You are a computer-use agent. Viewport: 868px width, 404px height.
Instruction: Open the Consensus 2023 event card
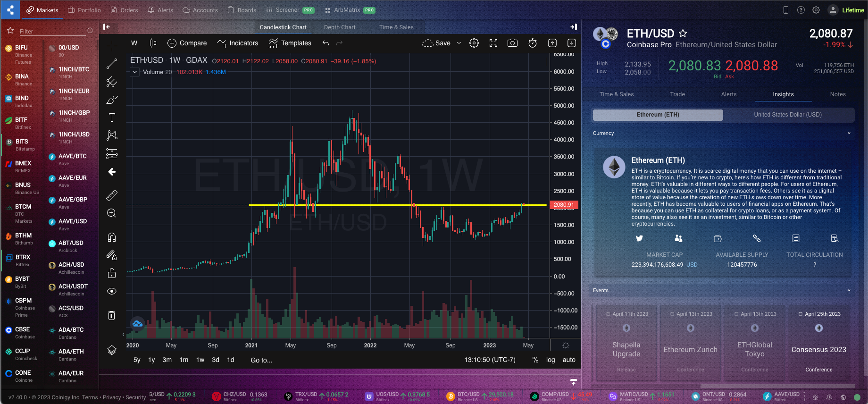pos(819,342)
